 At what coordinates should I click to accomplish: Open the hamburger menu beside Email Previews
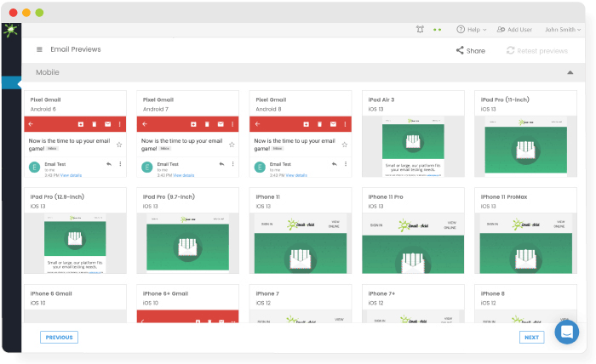click(39, 50)
